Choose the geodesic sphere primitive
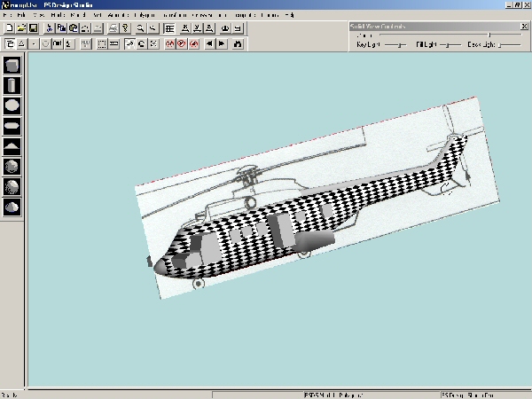The width and height of the screenshot is (532, 399). pyautogui.click(x=12, y=167)
